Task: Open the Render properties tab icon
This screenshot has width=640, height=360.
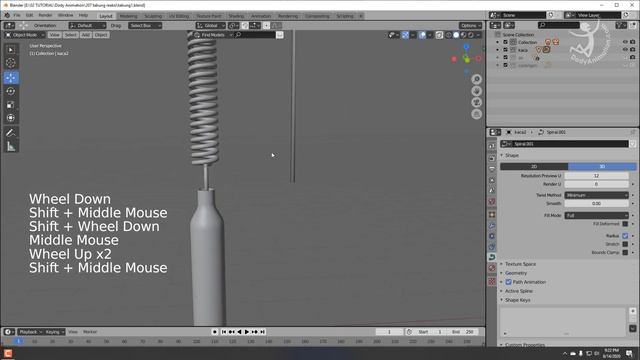Action: click(x=492, y=158)
